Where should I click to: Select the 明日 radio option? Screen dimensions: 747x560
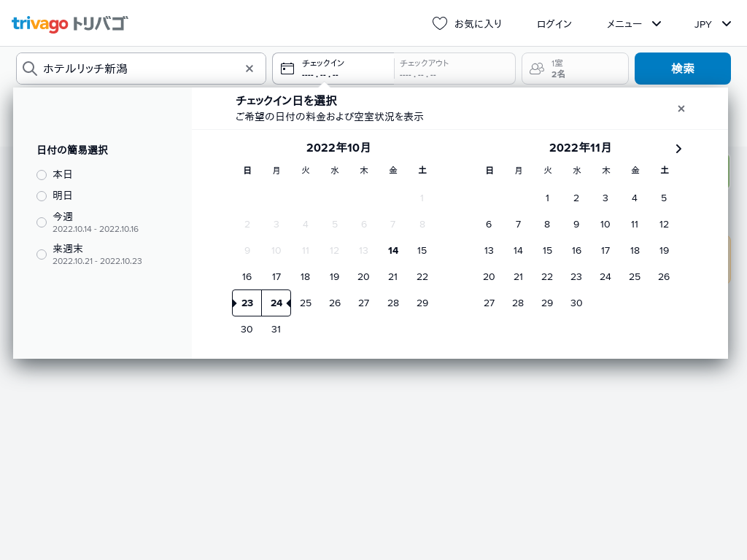[42, 196]
